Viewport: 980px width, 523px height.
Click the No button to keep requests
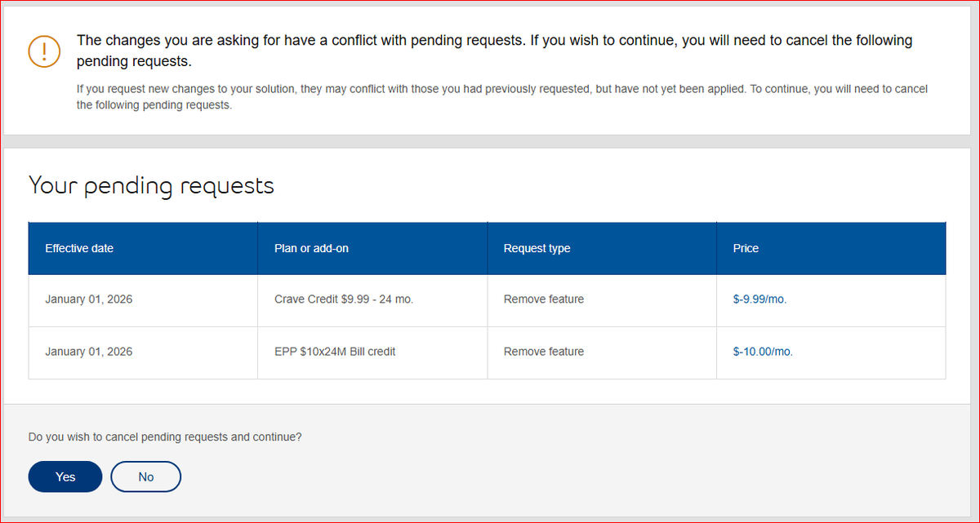pos(146,476)
